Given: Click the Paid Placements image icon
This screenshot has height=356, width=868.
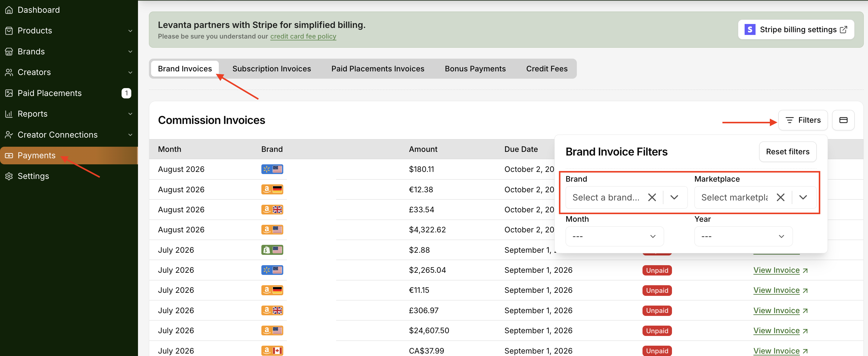Looking at the screenshot, I should coord(9,93).
